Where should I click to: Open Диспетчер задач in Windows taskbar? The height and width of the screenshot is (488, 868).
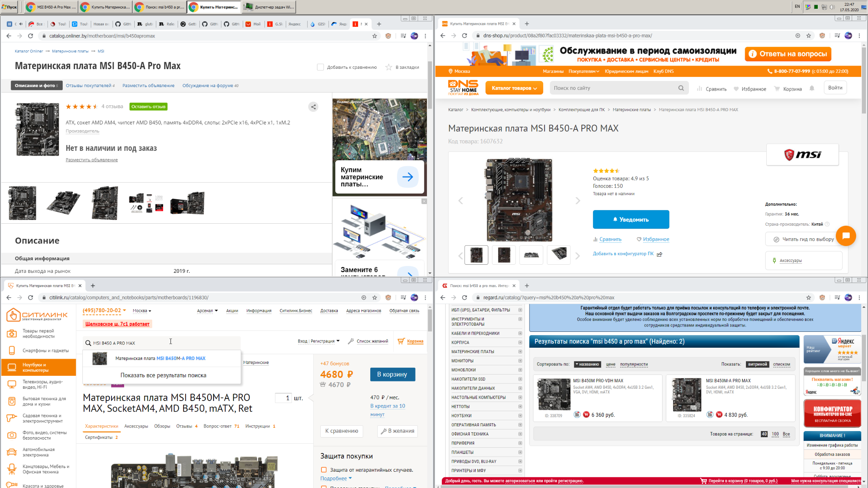[269, 7]
